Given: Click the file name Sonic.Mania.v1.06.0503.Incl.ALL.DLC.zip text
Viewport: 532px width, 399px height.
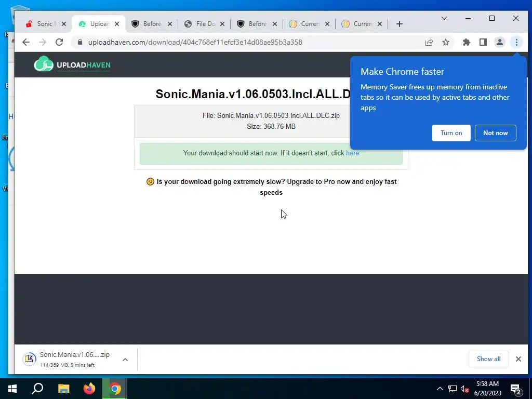Looking at the screenshot, I should (278, 116).
